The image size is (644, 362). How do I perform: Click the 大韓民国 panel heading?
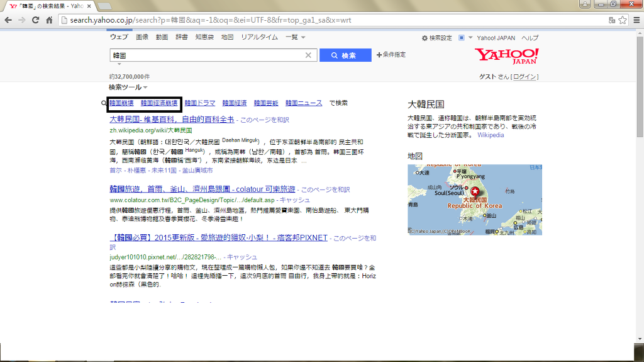pyautogui.click(x=426, y=105)
